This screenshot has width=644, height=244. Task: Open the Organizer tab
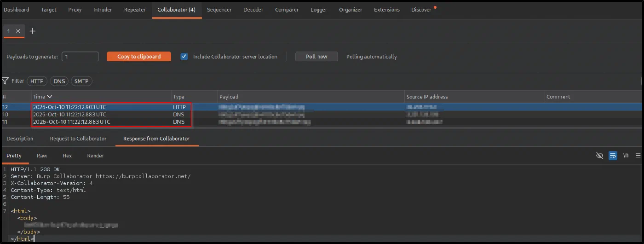point(351,10)
